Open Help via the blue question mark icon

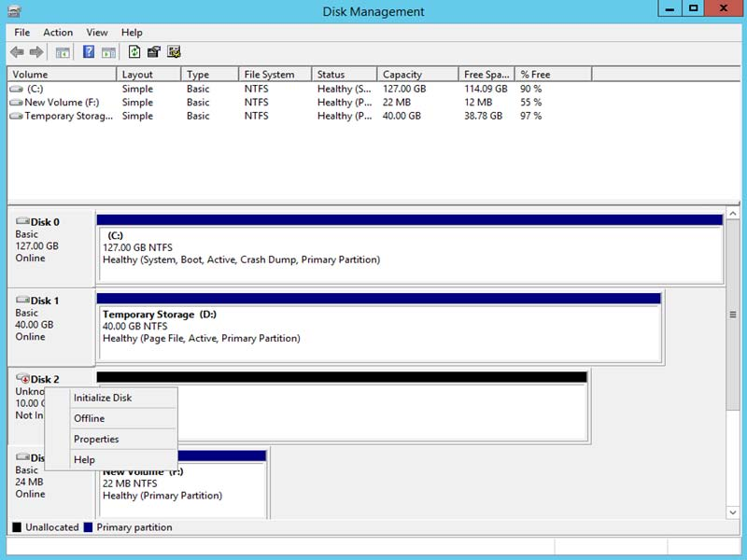coord(89,52)
